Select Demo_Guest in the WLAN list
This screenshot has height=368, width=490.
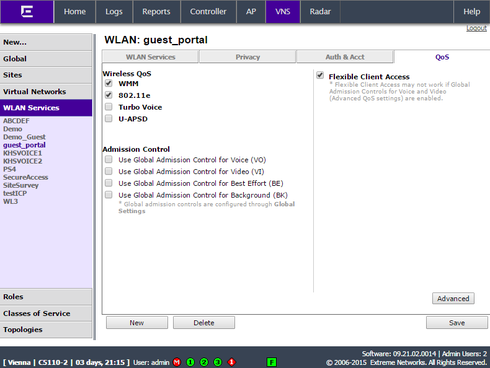coord(24,137)
